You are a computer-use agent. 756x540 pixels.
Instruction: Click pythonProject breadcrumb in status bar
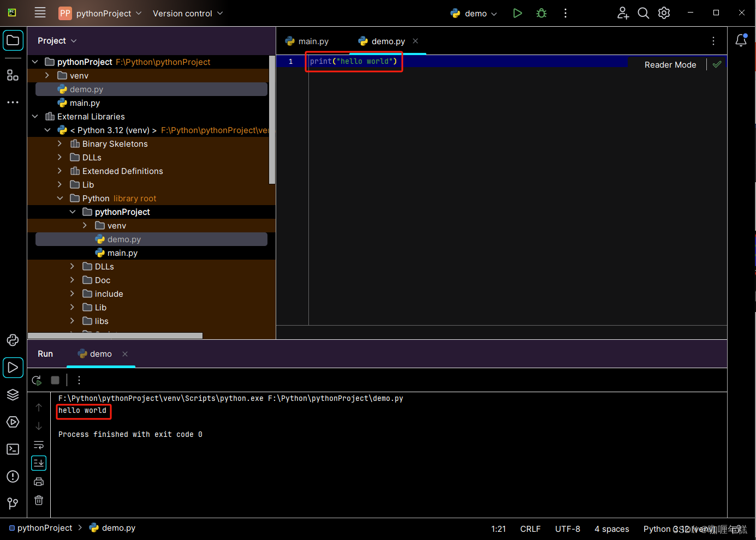(x=41, y=528)
